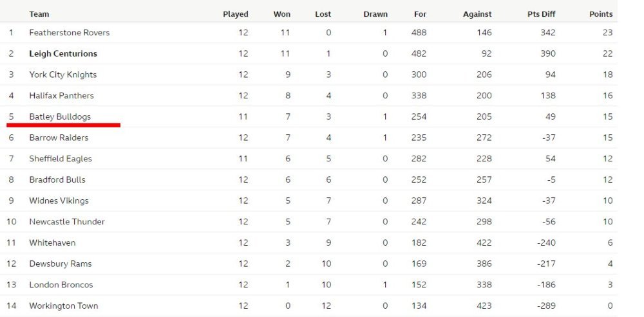Click Workington Town at table bottom
The image size is (644, 317).
64,305
